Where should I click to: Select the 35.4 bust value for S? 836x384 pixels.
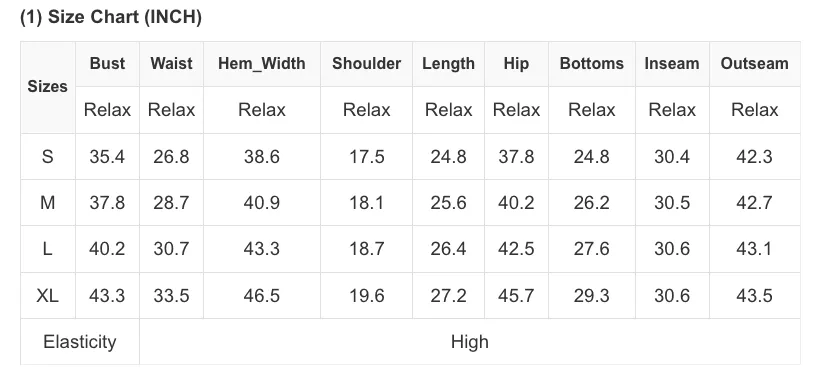coord(107,157)
